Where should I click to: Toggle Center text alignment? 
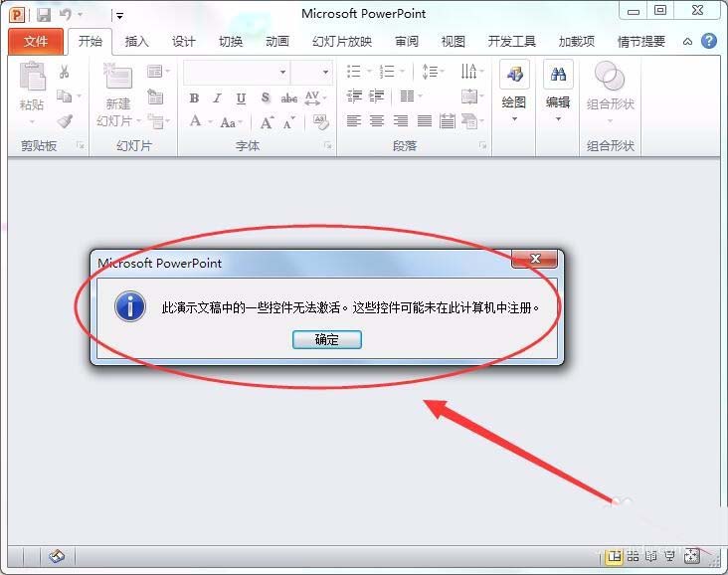pos(377,121)
